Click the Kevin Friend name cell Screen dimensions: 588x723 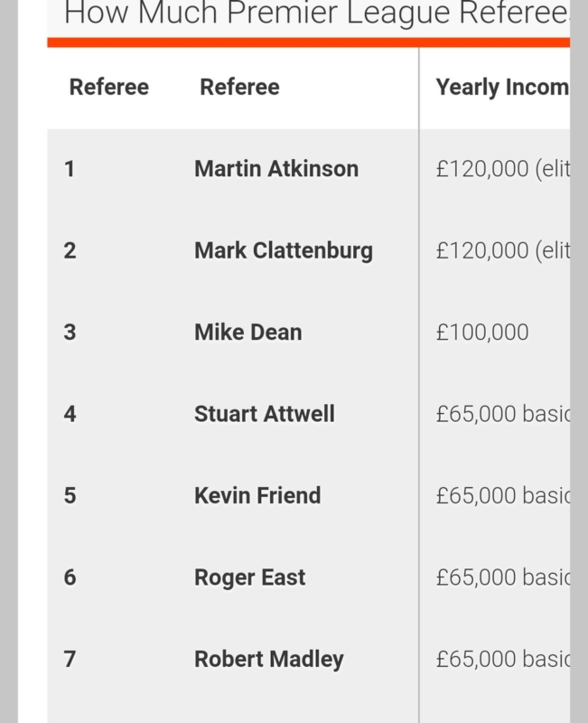[257, 495]
